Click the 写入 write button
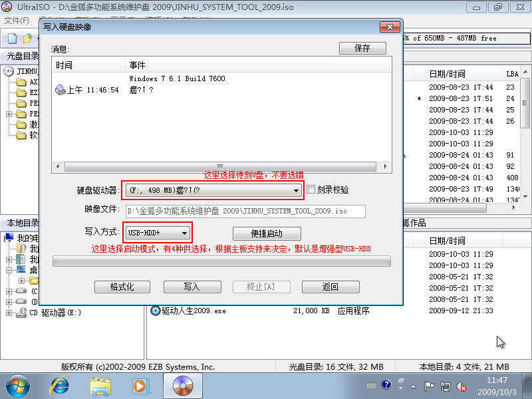The image size is (532, 399). tap(192, 287)
